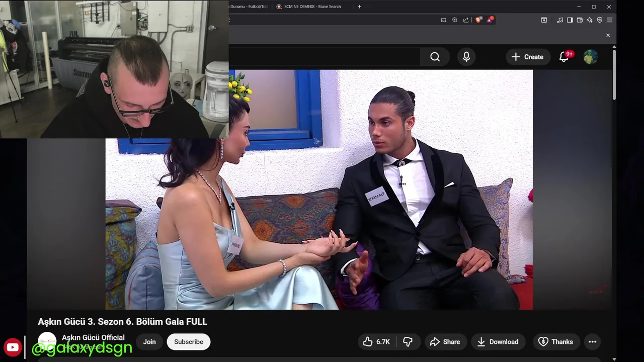
Task: Open the Brave Shields lion icon
Action: [478, 20]
